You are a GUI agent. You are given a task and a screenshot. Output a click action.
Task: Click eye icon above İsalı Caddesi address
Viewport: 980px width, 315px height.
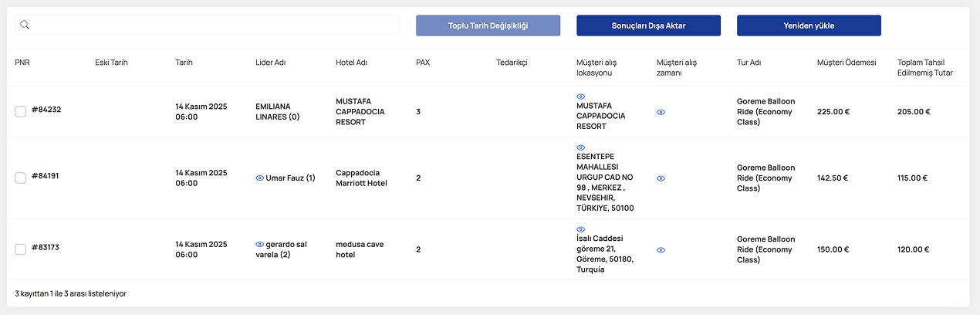[581, 229]
